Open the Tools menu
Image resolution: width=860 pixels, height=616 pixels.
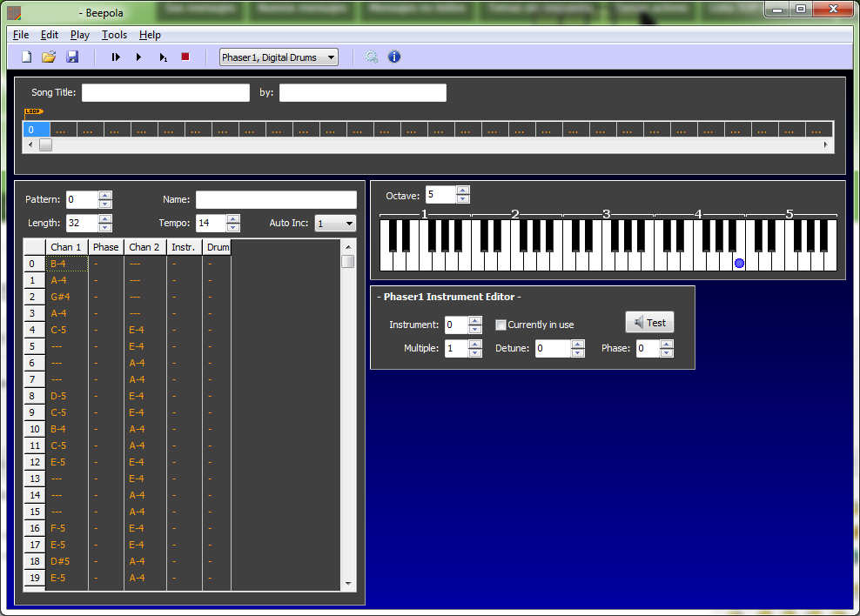pyautogui.click(x=114, y=35)
